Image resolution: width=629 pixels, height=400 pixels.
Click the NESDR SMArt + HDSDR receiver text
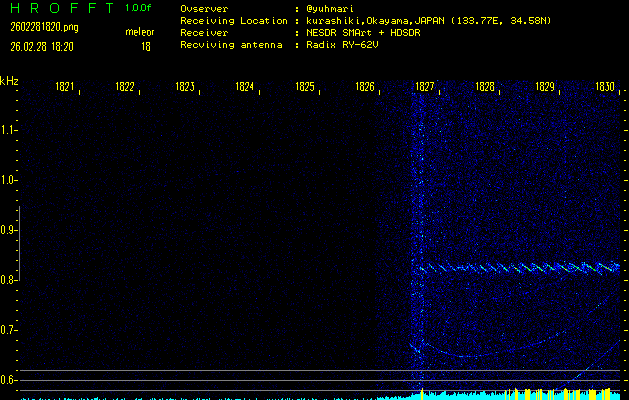tap(367, 32)
